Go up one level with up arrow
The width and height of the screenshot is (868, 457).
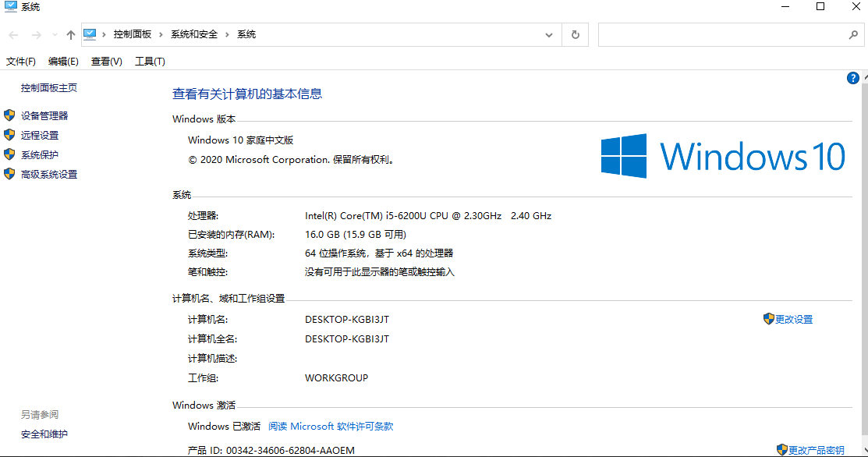(x=71, y=35)
